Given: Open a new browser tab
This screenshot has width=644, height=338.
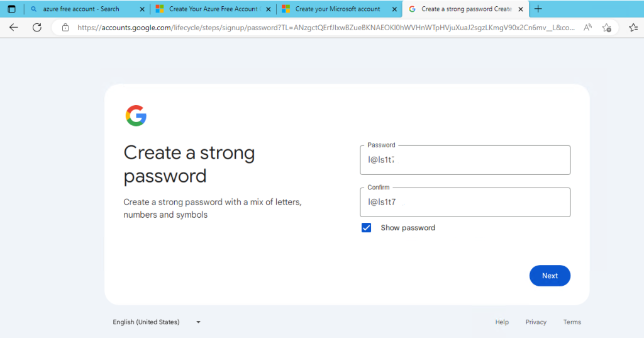Looking at the screenshot, I should pos(538,9).
